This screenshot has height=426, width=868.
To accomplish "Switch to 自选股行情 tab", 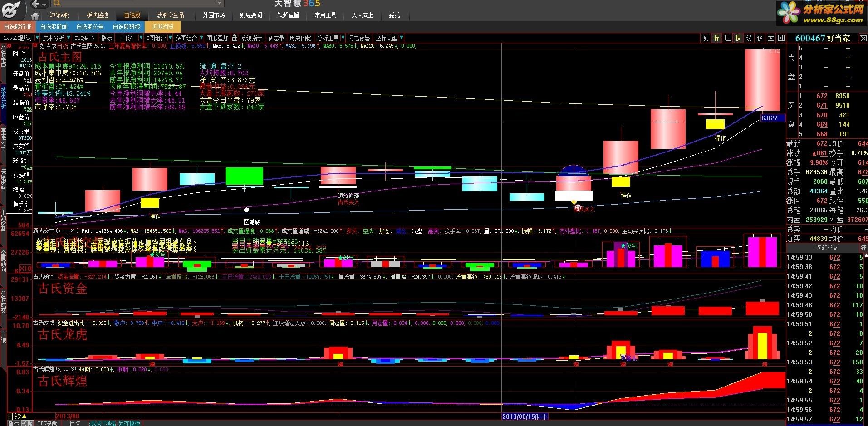I will 18,27.
